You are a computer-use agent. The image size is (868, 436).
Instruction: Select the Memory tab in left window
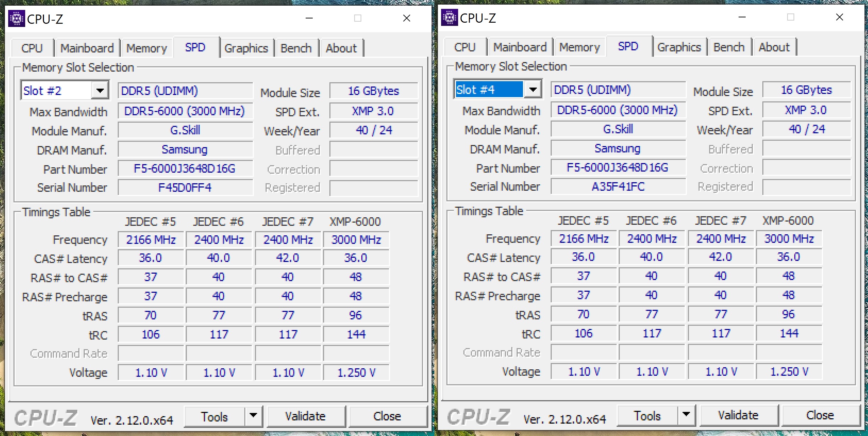pyautogui.click(x=147, y=48)
